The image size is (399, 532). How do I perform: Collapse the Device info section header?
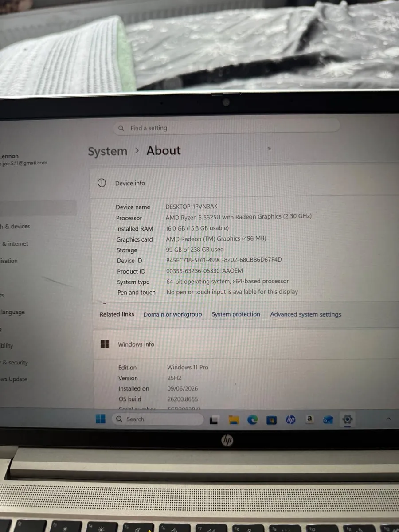245,183
